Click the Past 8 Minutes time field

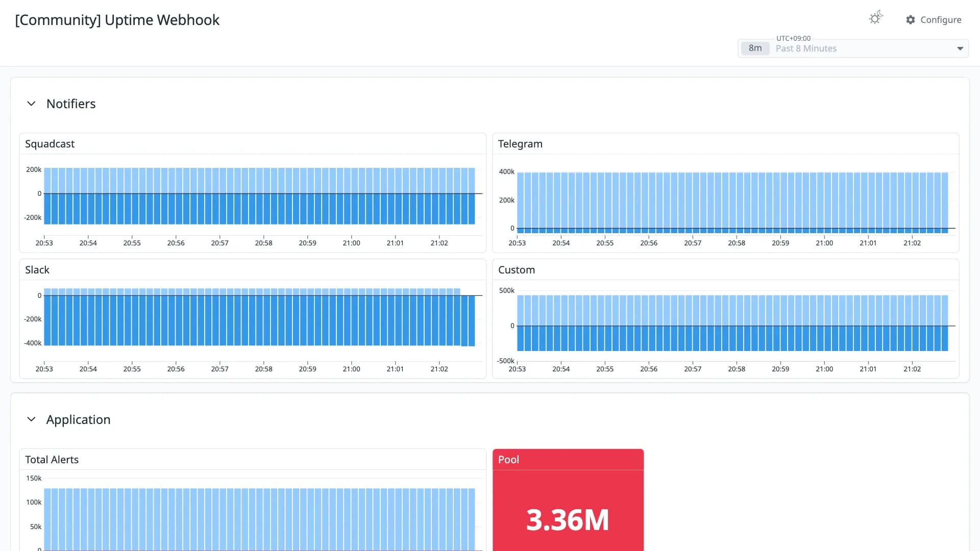coord(853,48)
